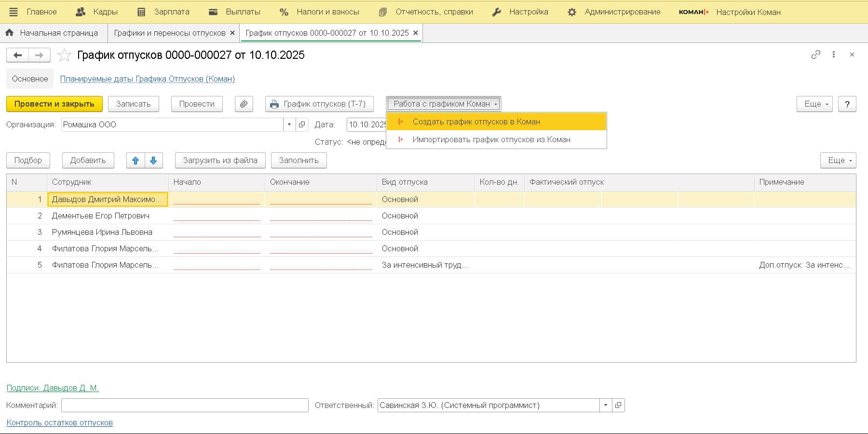Close the График отпусков 0000-000027 tab
868x434 pixels.
point(415,33)
